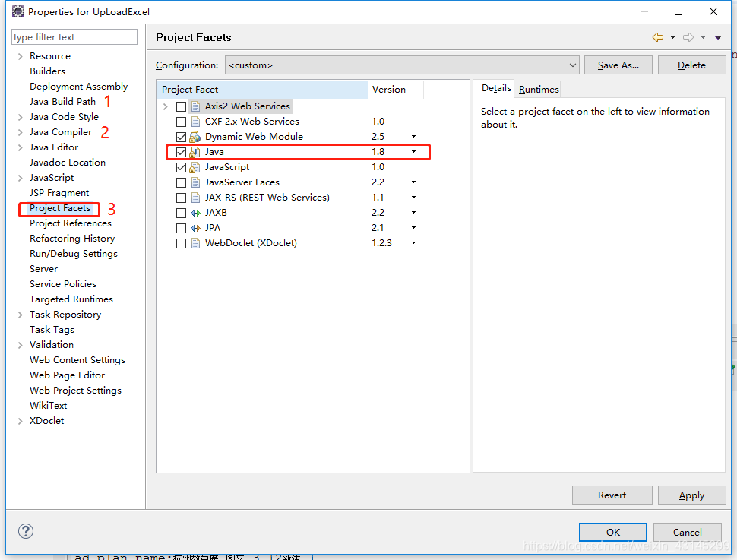
Task: Enable the JavaServer Faces facet
Action: pos(181,182)
